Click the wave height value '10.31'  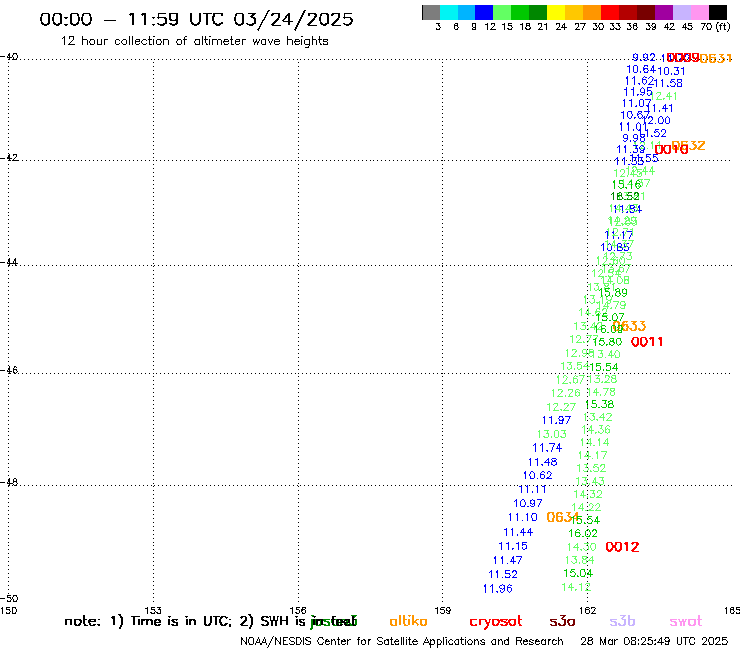[671, 71]
